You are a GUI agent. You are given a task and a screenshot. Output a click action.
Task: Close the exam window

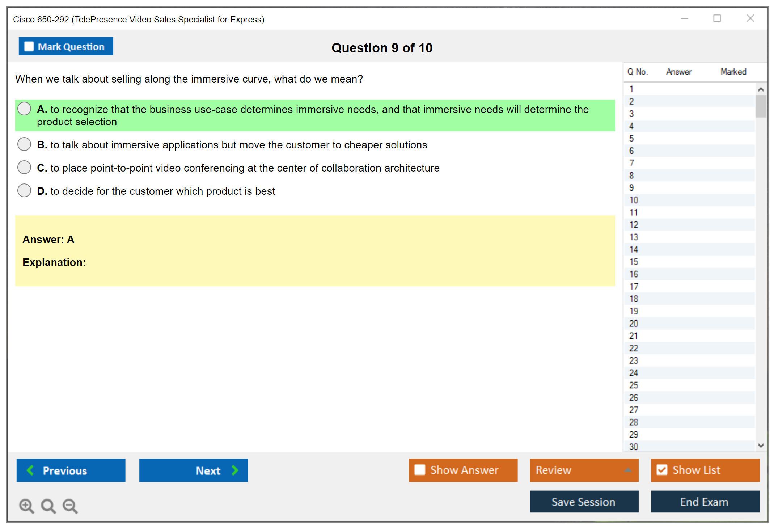[750, 18]
